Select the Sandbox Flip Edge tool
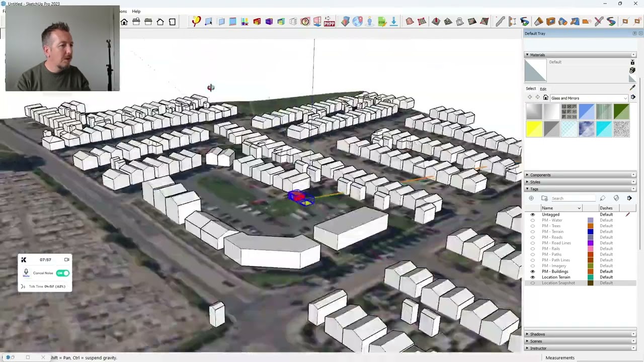The height and width of the screenshot is (362, 644). point(484,22)
